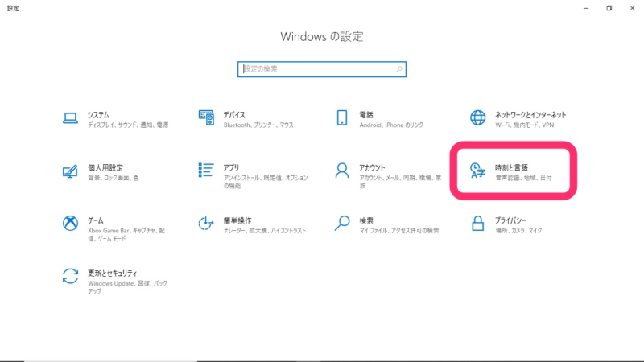Open the デバイス settings label
Viewport: 644px width, 362px height.
[234, 115]
